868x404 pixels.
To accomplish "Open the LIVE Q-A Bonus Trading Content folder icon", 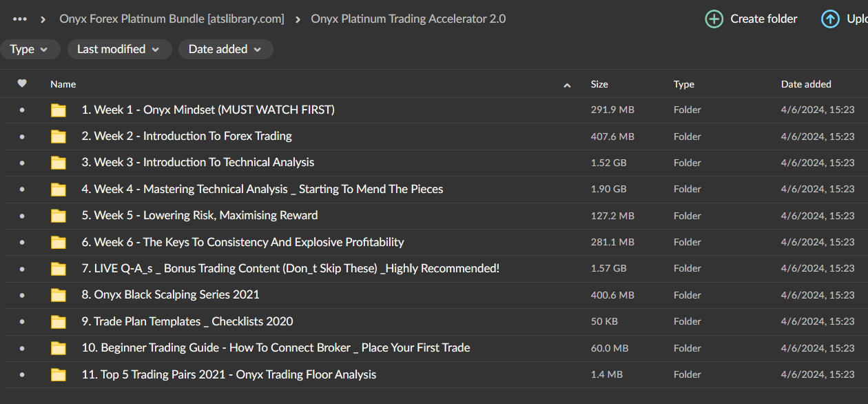I will point(58,268).
